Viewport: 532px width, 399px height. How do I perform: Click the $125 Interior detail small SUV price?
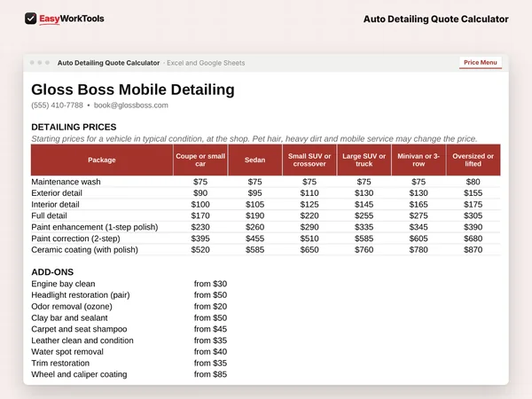[309, 205]
